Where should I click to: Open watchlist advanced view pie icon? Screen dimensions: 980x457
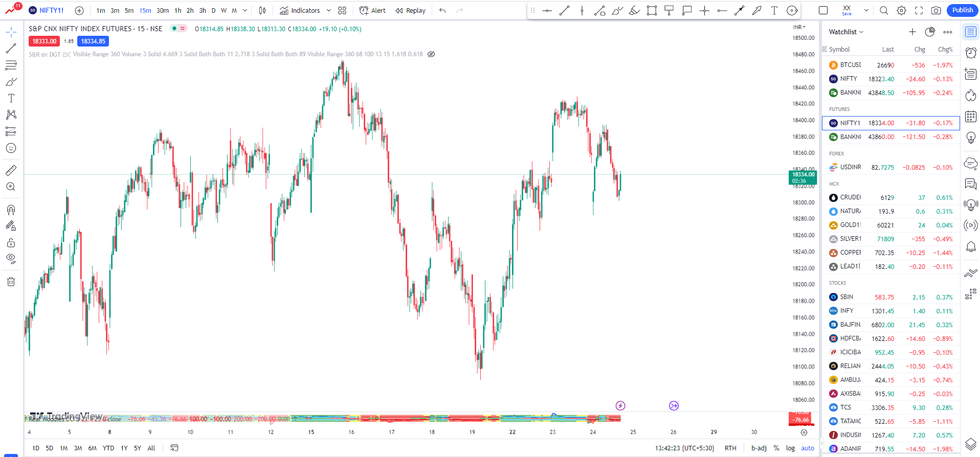930,32
